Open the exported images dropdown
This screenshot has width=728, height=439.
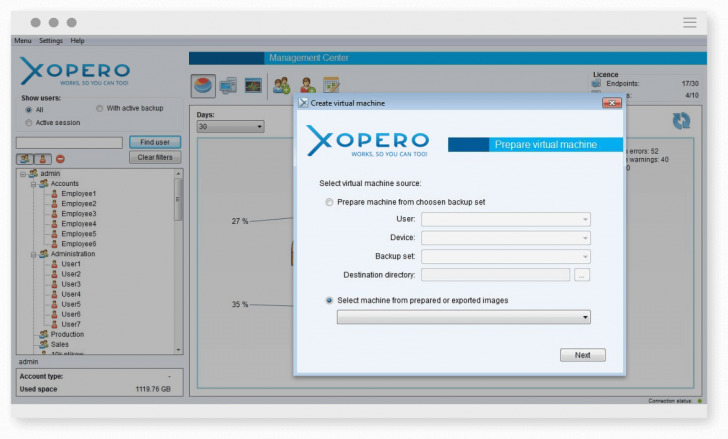coord(463,317)
